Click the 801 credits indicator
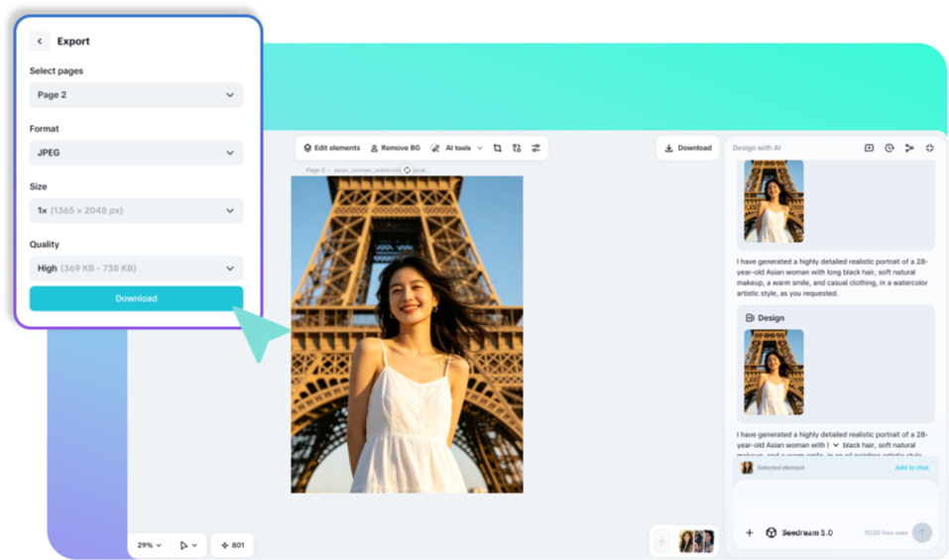949x560 pixels. pos(232,545)
